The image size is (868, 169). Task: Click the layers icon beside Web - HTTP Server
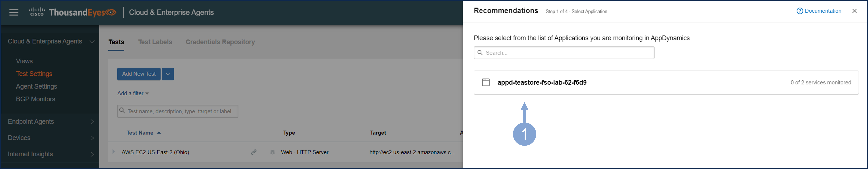(272, 152)
